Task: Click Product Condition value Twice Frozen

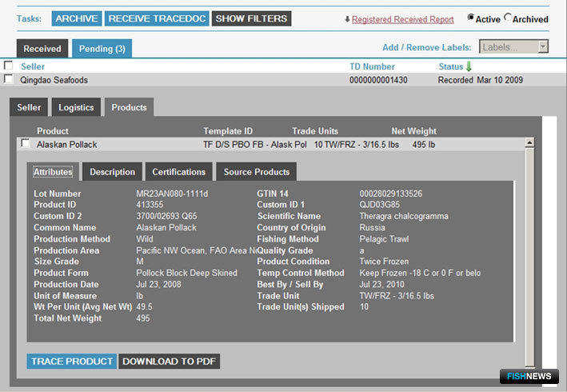Action: (x=384, y=262)
